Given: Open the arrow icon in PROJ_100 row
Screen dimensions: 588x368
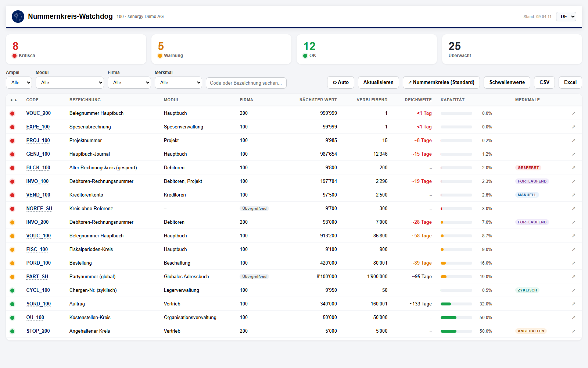Looking at the screenshot, I should (x=573, y=141).
